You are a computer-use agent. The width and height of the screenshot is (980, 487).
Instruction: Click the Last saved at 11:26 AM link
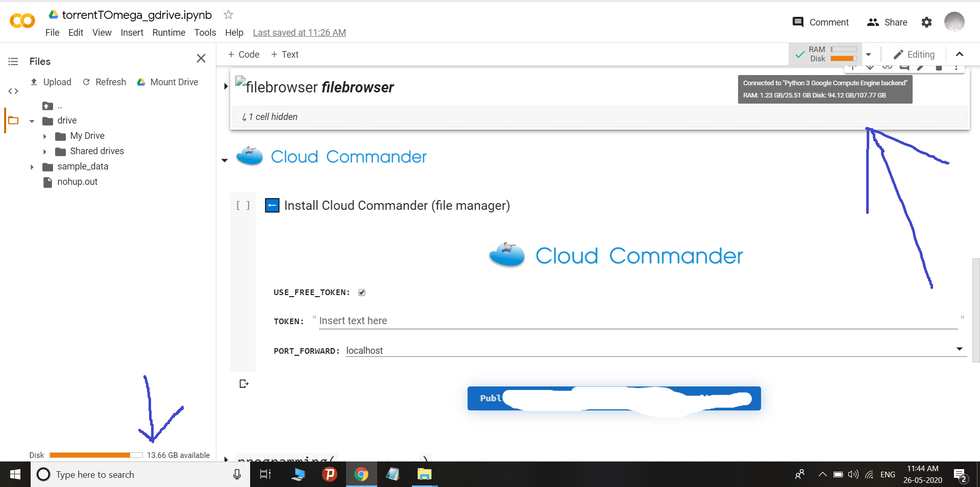(x=299, y=33)
